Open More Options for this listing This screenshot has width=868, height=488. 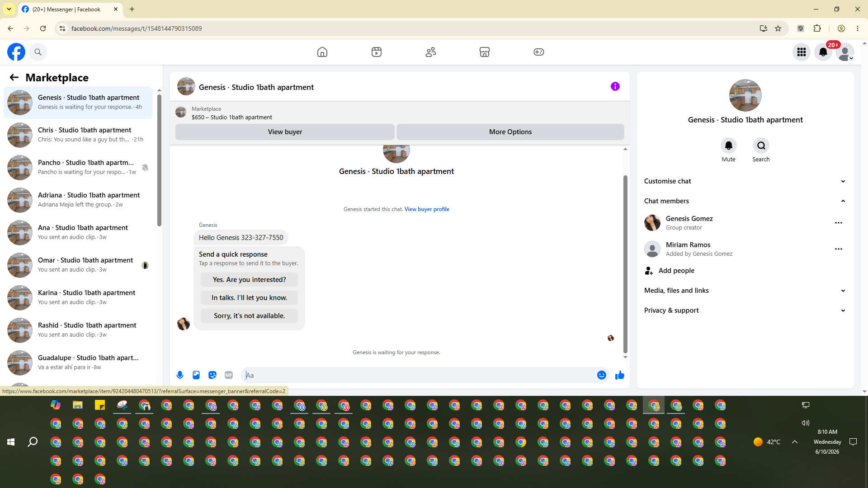[x=510, y=132]
